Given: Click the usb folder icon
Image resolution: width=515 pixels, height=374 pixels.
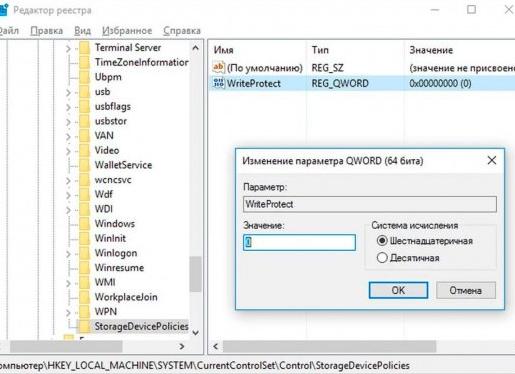Looking at the screenshot, I should click(85, 92).
